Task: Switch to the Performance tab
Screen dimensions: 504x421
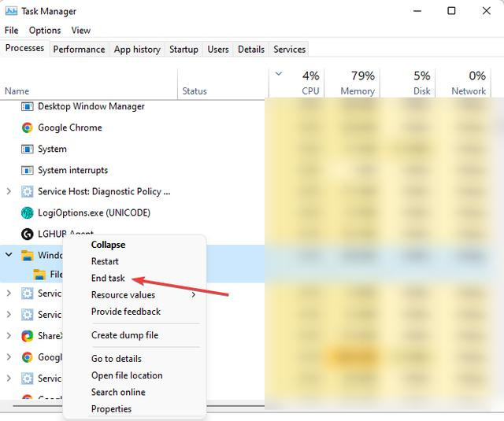Action: point(79,49)
